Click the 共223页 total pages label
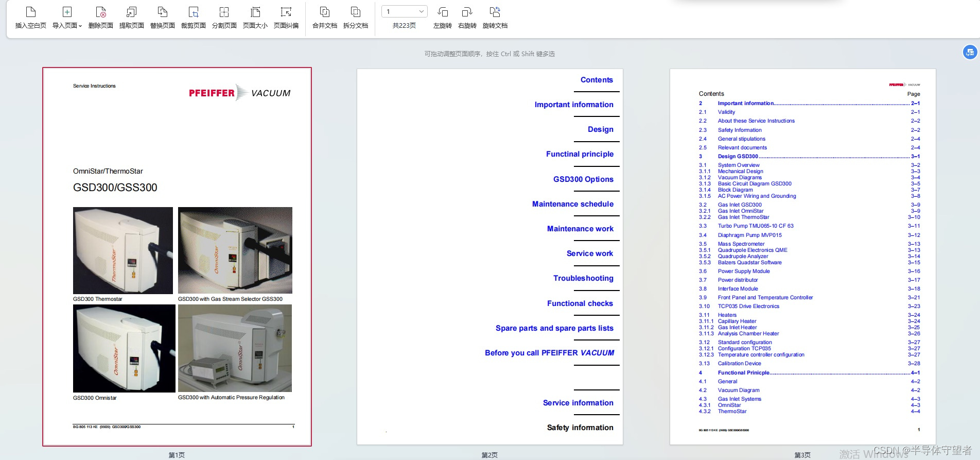Viewport: 980px width, 460px height. click(404, 26)
